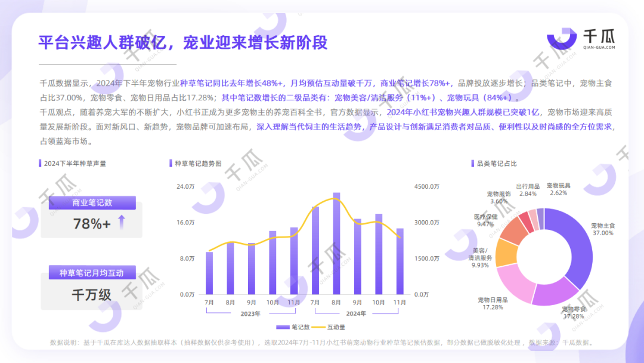Click the 2023年 7月 shortest bar
This screenshot has width=644, height=363.
[x=209, y=273]
